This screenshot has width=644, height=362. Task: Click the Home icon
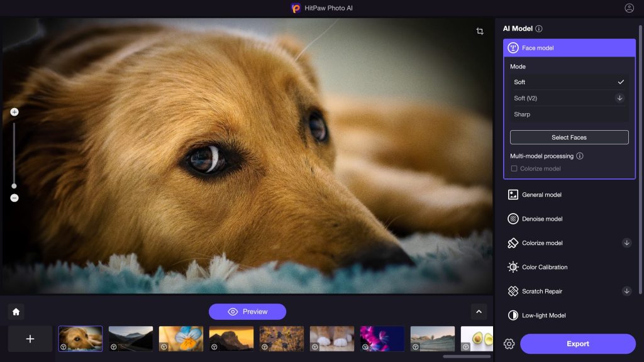[16, 312]
